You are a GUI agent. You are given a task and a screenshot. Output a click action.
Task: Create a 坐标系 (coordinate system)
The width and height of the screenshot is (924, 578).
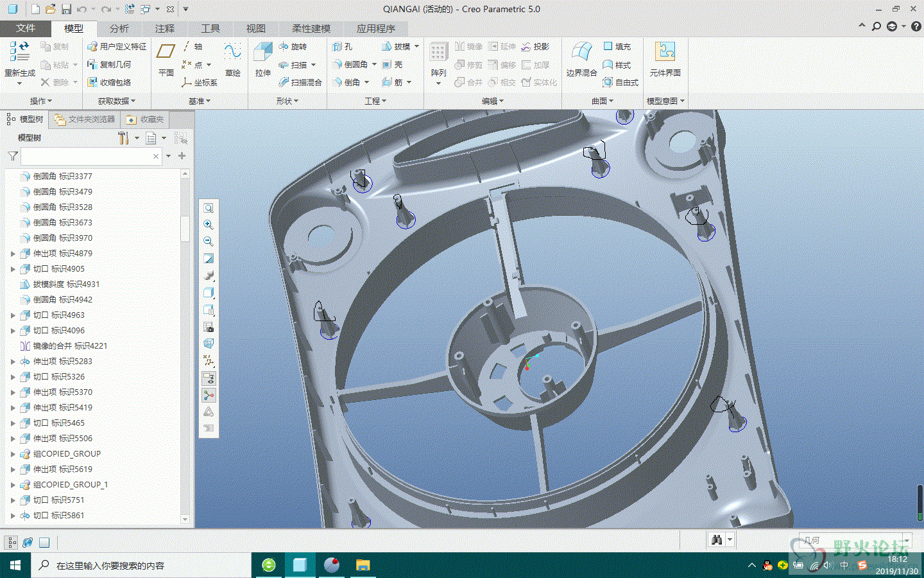[199, 83]
